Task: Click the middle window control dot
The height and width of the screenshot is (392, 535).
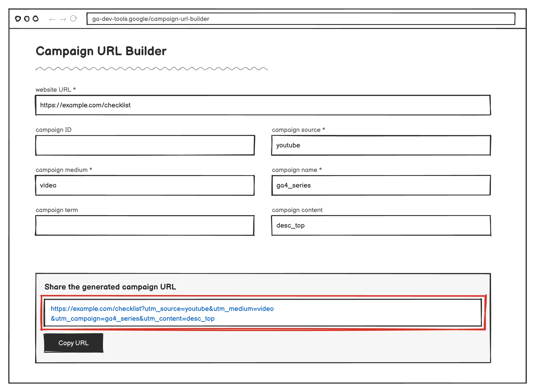Action: point(27,19)
